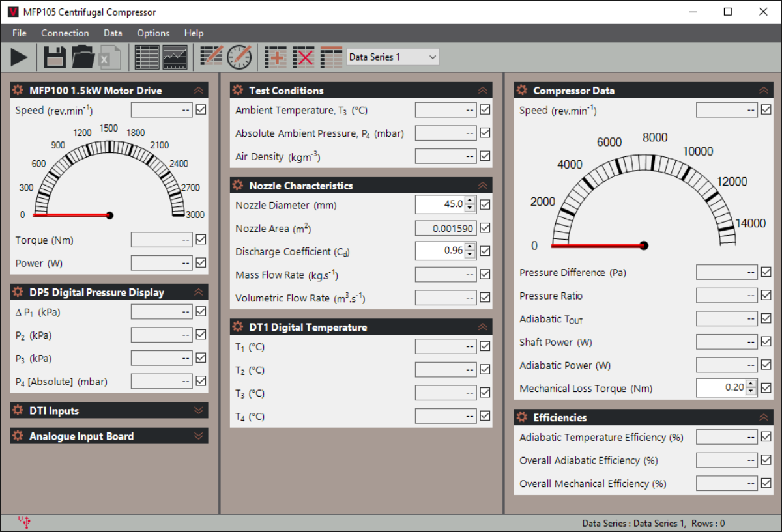Image resolution: width=782 pixels, height=532 pixels.
Task: Delete data rows with the red X icon
Action: tap(304, 57)
